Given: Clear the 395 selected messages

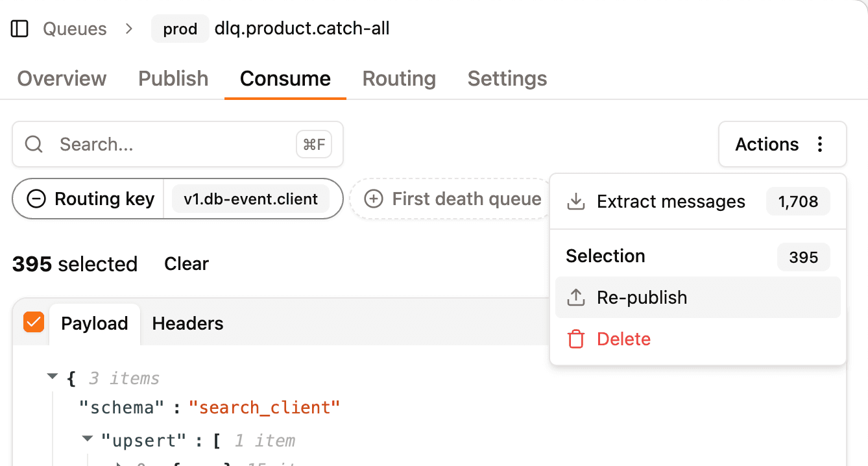Looking at the screenshot, I should pos(186,264).
